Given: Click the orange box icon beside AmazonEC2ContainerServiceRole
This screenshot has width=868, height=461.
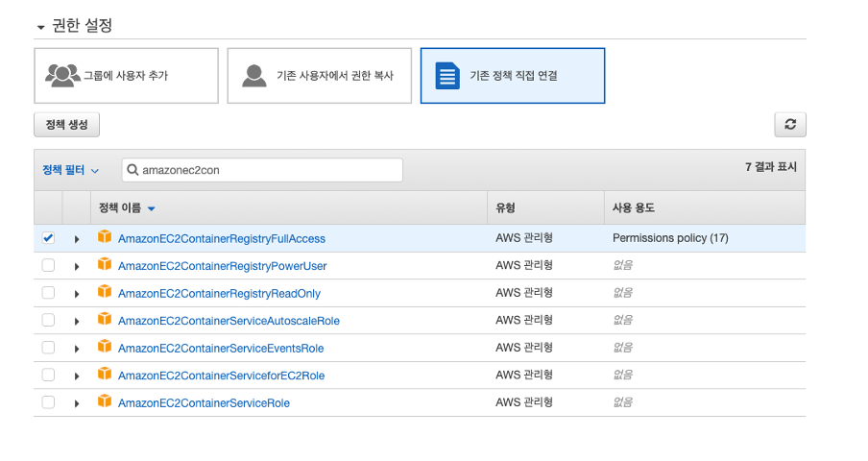Looking at the screenshot, I should pyautogui.click(x=105, y=401).
